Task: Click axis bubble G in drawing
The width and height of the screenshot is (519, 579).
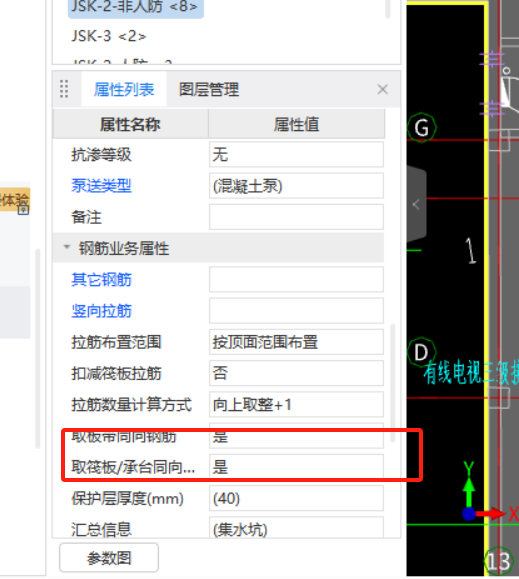Action: point(422,128)
